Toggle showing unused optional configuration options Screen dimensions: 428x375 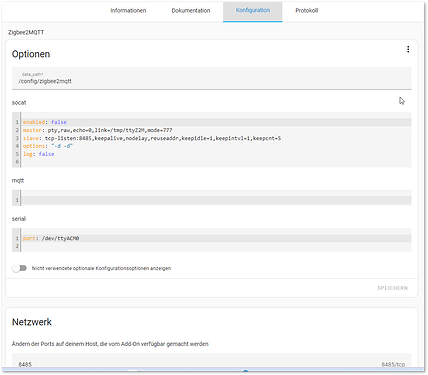19,268
